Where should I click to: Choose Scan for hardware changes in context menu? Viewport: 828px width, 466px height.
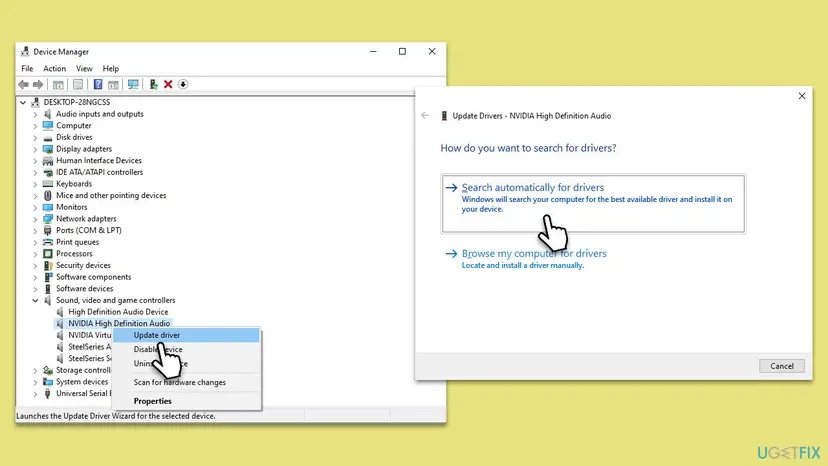click(186, 382)
